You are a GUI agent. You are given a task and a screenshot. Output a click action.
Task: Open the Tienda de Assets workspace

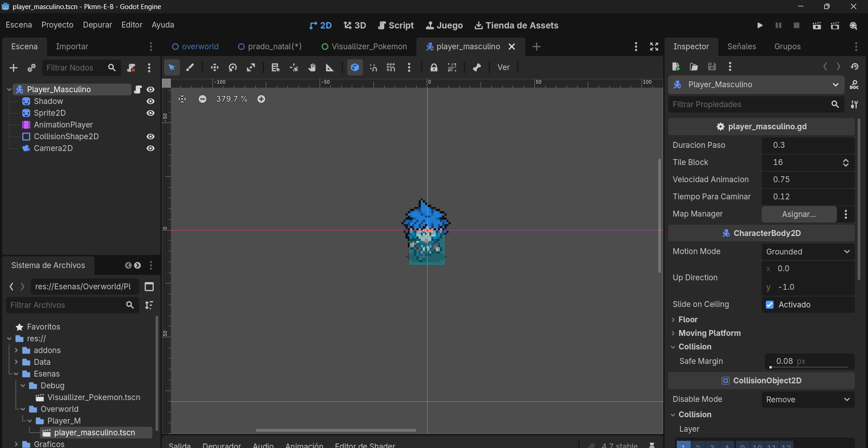pos(516,26)
